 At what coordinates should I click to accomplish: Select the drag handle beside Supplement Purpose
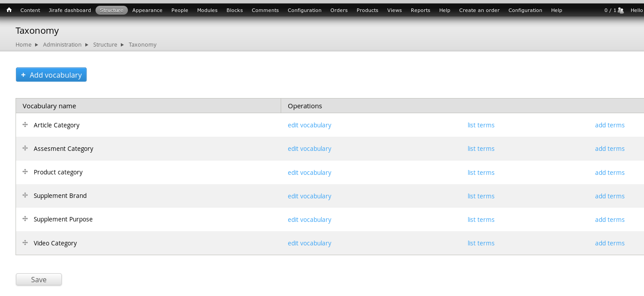(x=25, y=219)
